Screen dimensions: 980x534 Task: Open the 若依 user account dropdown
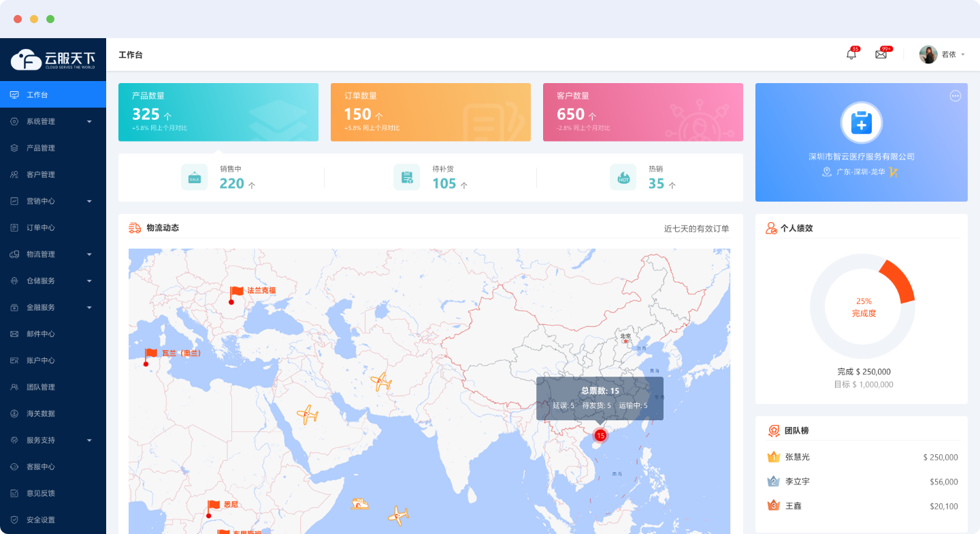coord(942,54)
